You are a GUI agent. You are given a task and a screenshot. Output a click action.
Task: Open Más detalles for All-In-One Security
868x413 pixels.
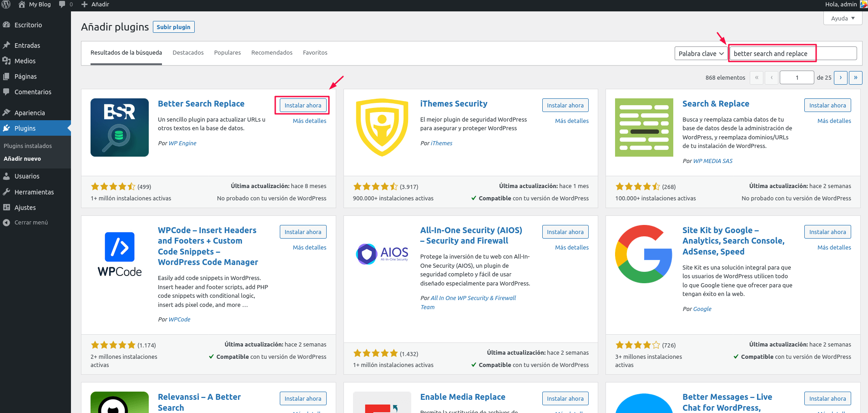[x=572, y=247]
